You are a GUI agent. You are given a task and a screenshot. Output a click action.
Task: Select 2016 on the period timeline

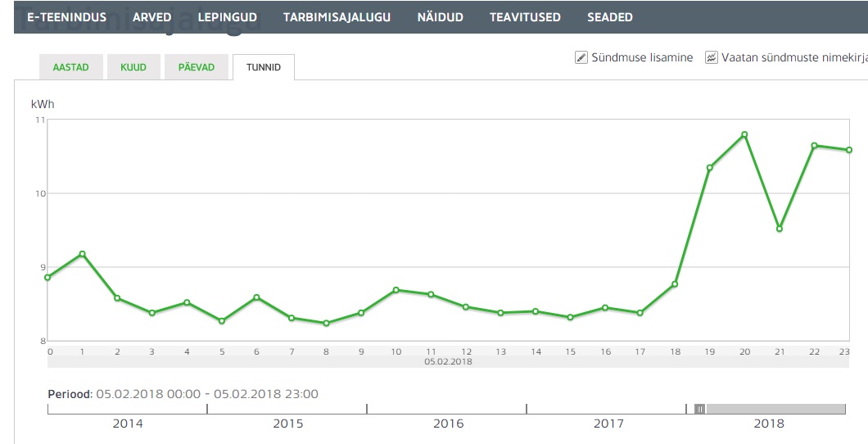click(x=447, y=424)
